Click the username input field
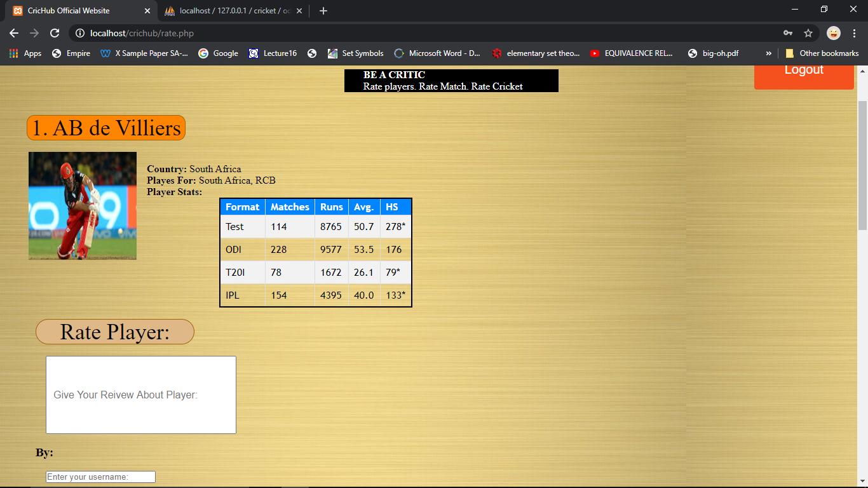Image resolution: width=868 pixels, height=488 pixels. coord(100,477)
